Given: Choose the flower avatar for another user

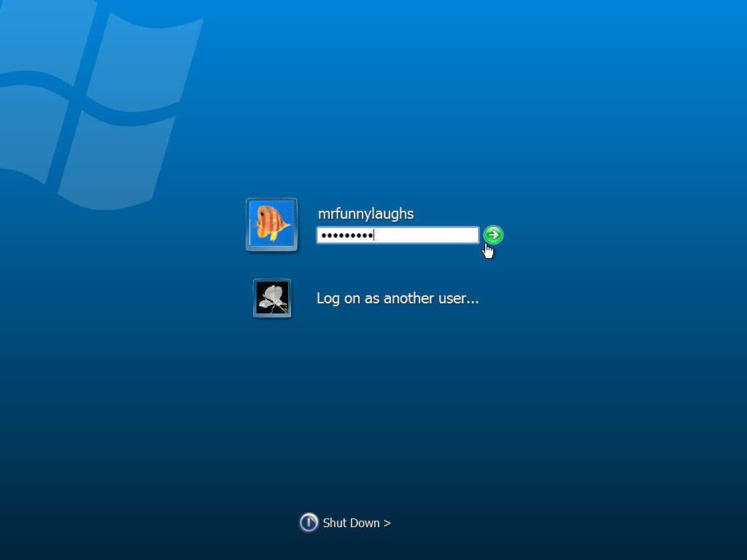Looking at the screenshot, I should pyautogui.click(x=272, y=298).
